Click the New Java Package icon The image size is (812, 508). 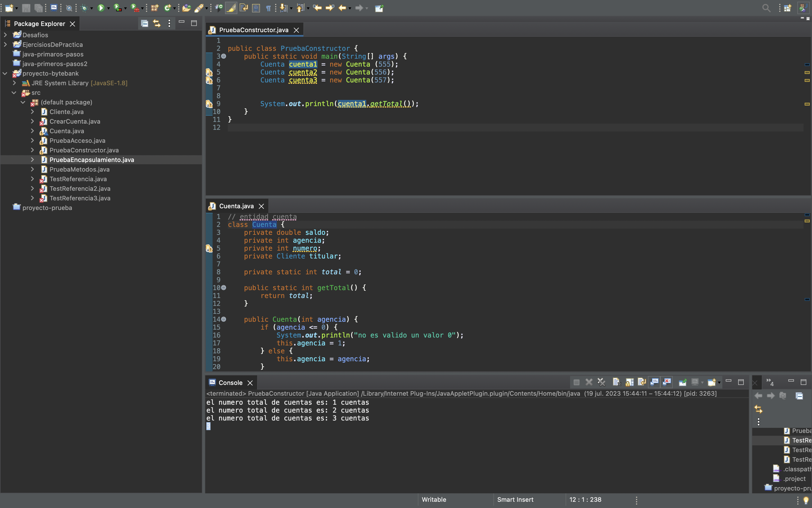coord(155,8)
